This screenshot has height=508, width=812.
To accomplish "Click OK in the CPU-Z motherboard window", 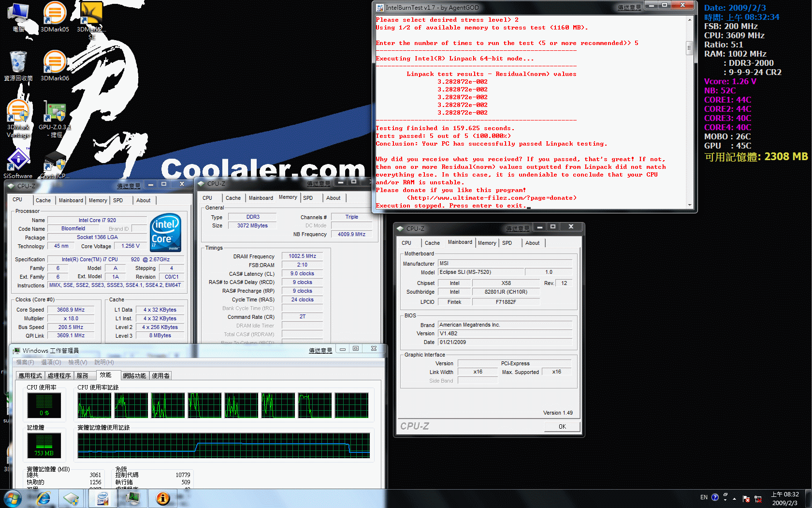I will pos(562,427).
